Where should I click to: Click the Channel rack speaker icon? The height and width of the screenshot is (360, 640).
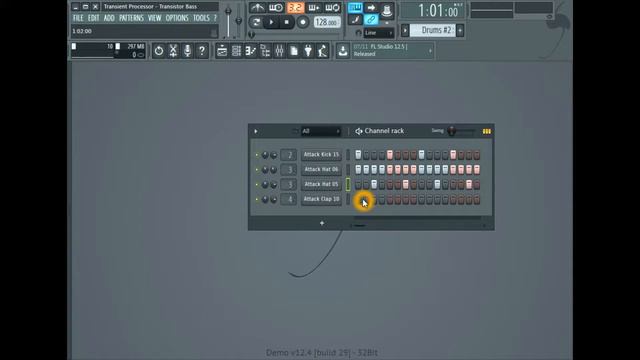359,131
